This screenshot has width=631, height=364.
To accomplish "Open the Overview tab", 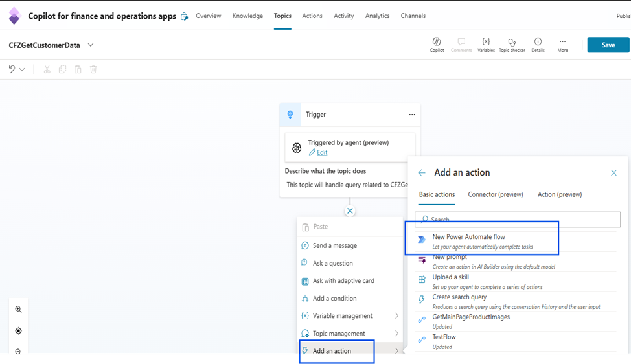I will click(x=209, y=16).
